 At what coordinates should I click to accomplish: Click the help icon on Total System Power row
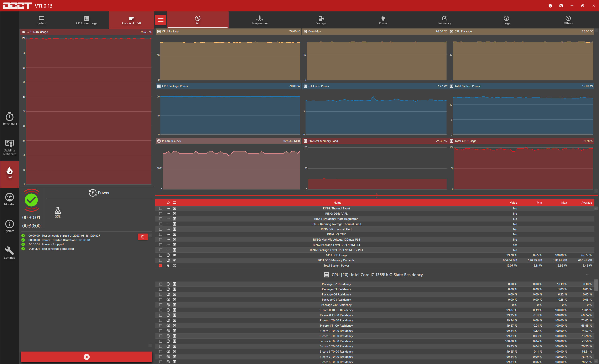point(175,266)
